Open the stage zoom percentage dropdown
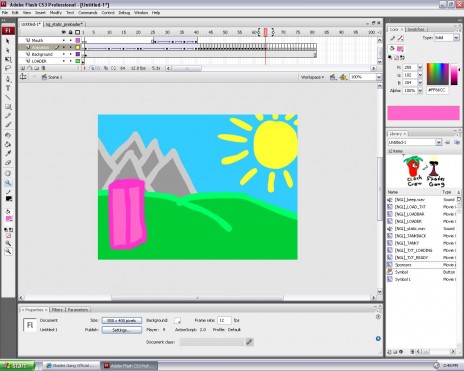 pos(379,77)
